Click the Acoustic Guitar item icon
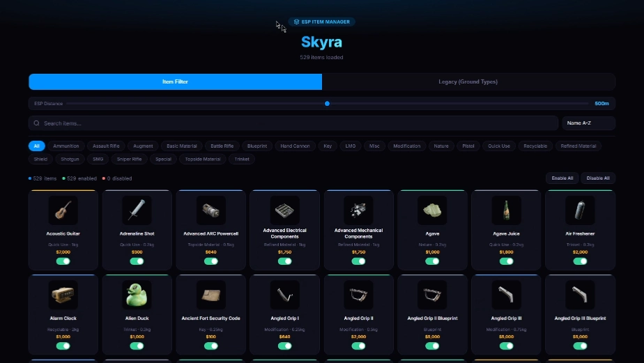Image resolution: width=644 pixels, height=363 pixels. pyautogui.click(x=63, y=210)
